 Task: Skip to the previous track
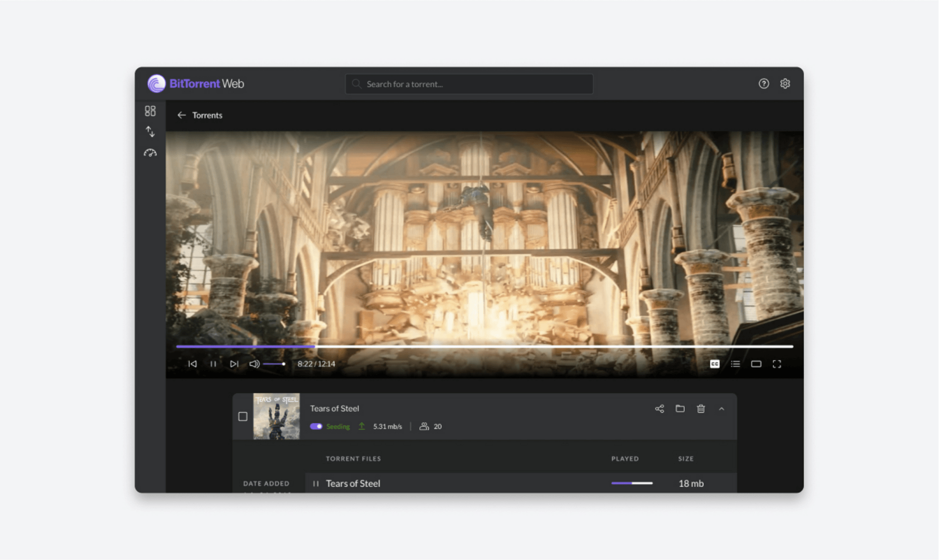193,364
